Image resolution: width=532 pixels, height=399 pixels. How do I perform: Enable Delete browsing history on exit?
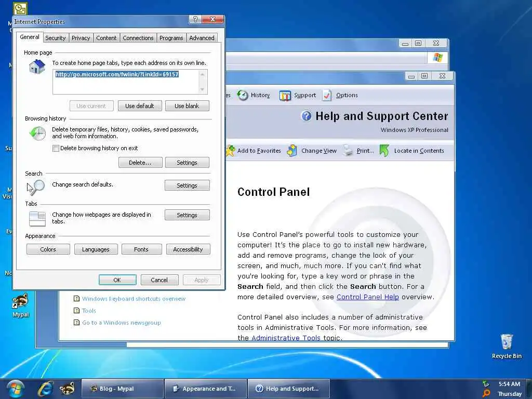coord(56,148)
